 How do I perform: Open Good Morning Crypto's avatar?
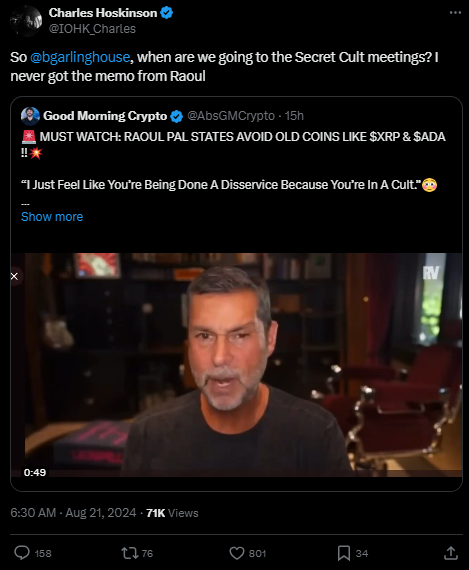30,116
